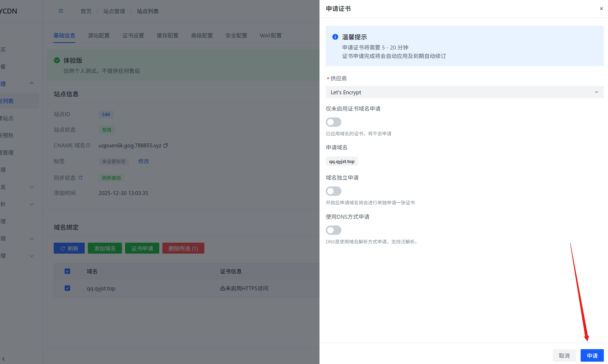This screenshot has width=608, height=364.
Task: Switch to the 证书设置 tab
Action: [133, 35]
